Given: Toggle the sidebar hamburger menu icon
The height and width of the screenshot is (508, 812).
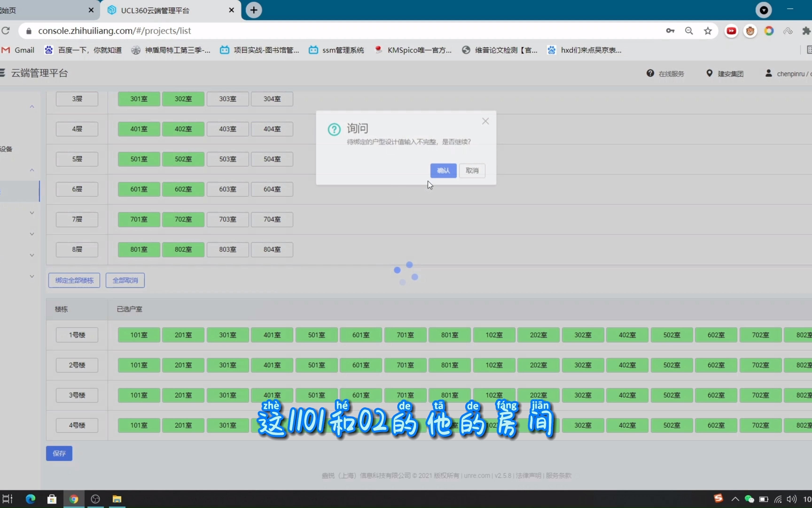Looking at the screenshot, I should [x=3, y=73].
